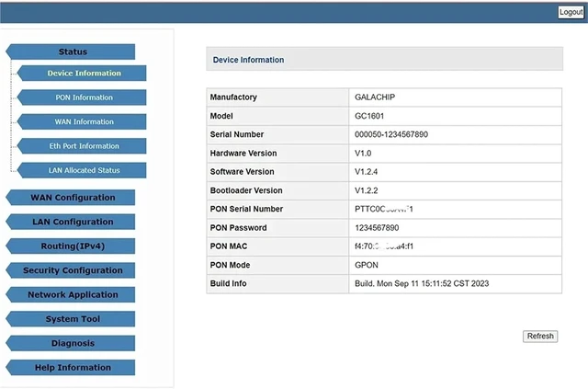Click the Hardware Version row label
The width and height of the screenshot is (588, 389).
(243, 154)
